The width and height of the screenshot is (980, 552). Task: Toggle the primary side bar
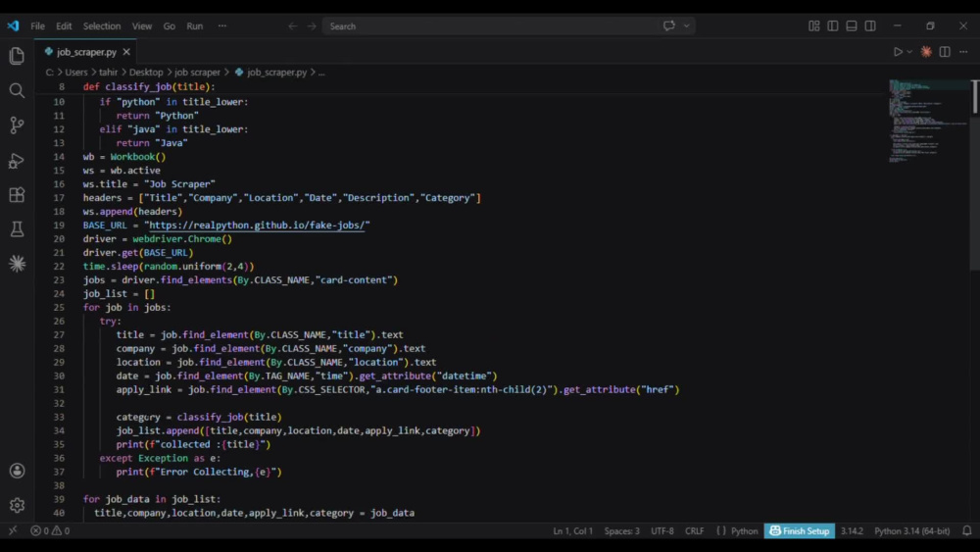click(832, 25)
